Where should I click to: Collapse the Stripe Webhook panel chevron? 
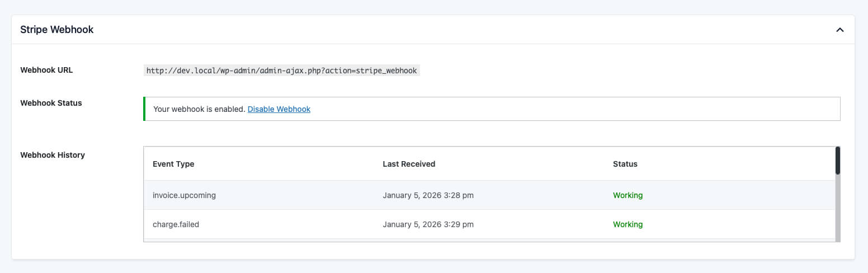point(839,30)
